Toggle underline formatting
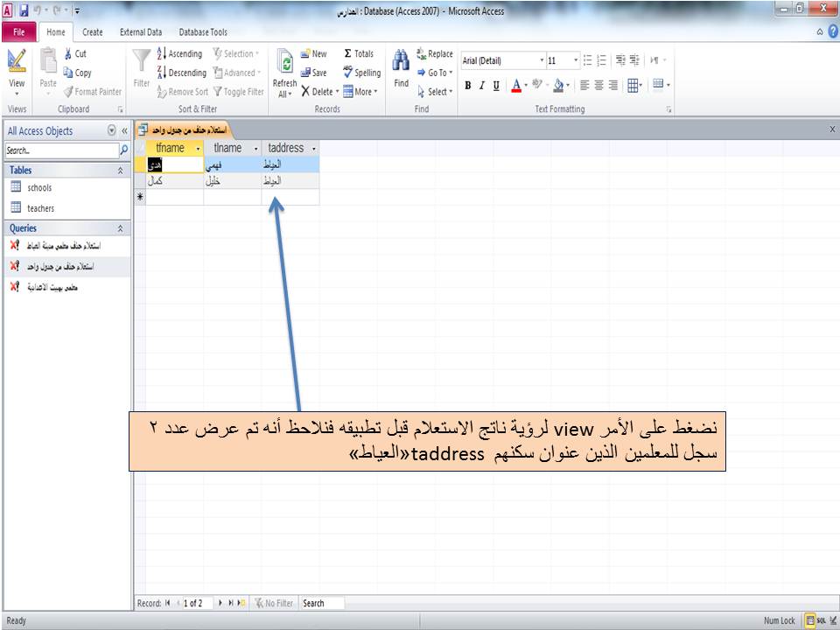840x630 pixels. [497, 85]
